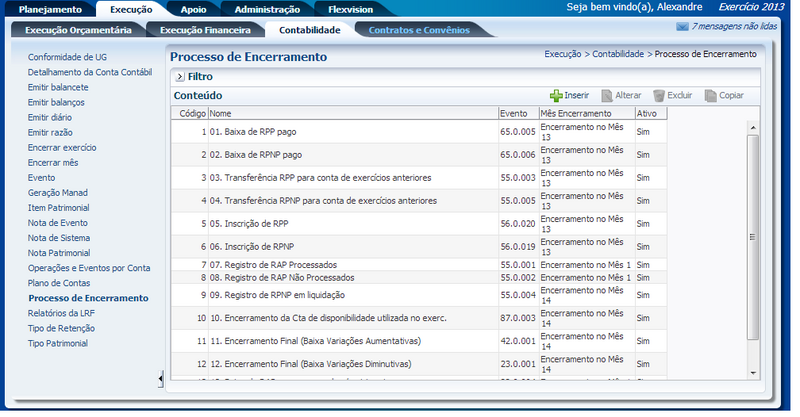The image size is (800, 417).
Task: Click the Contabilidade breadcrumb link
Action: click(618, 54)
